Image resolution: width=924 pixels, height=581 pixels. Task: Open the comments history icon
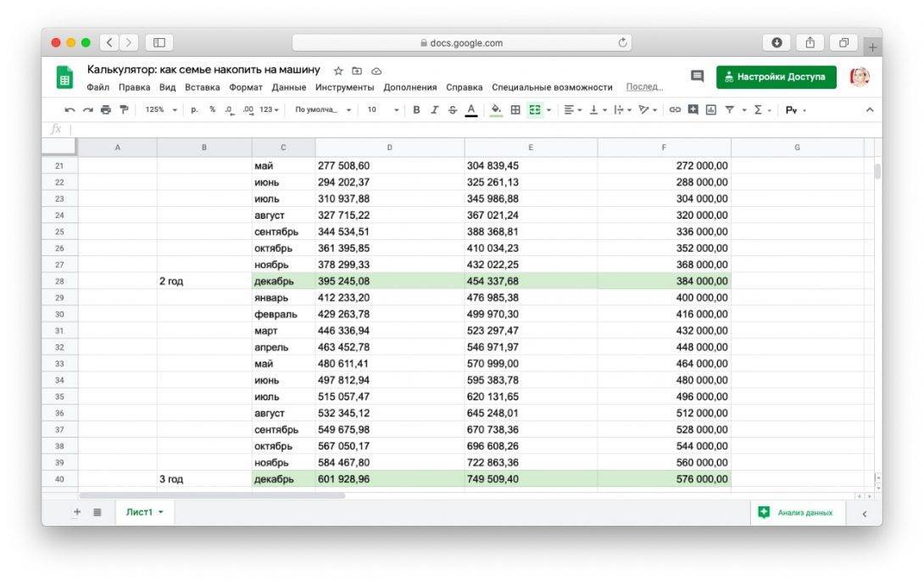coord(697,76)
